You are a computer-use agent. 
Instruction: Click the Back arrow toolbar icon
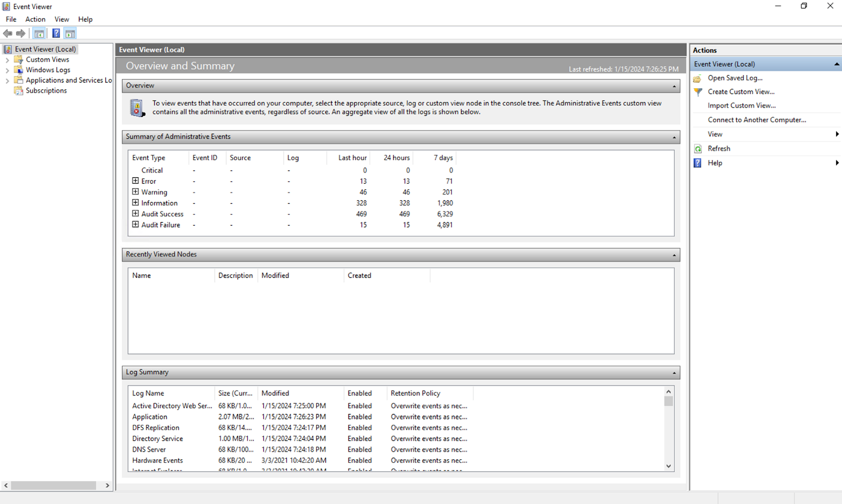[7, 34]
